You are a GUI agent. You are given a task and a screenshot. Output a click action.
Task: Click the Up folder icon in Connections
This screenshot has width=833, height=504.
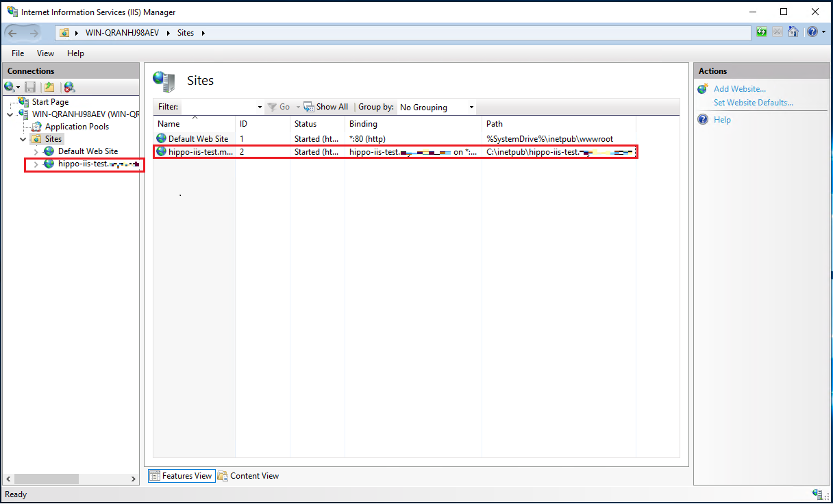[49, 87]
